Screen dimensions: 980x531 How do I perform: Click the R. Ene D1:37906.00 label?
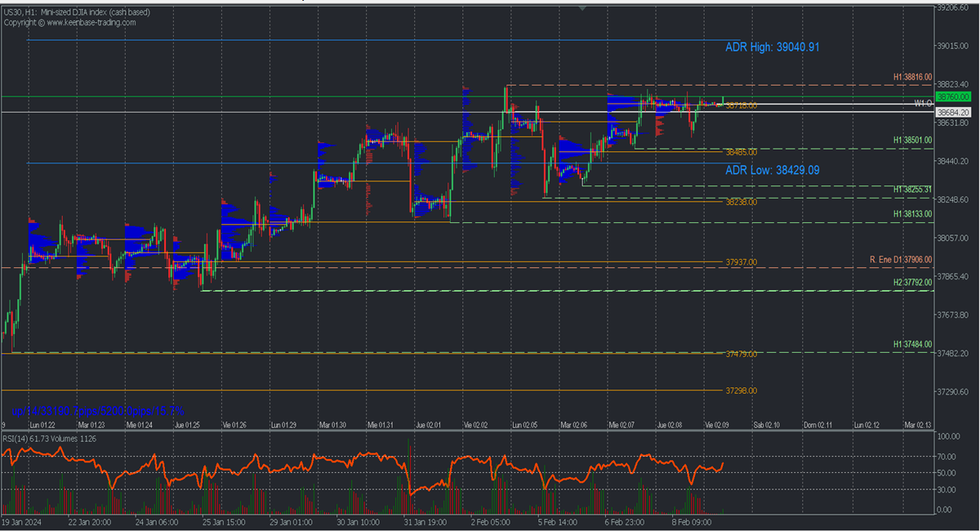[900, 260]
